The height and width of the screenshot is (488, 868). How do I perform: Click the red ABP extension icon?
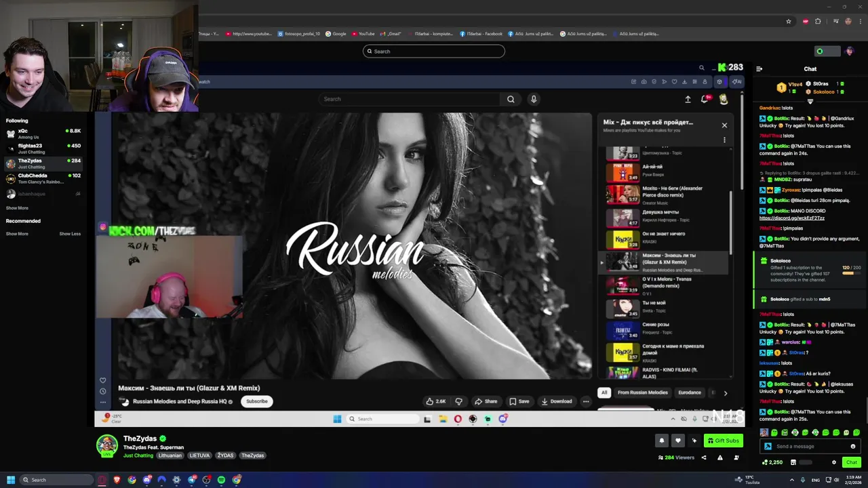pyautogui.click(x=806, y=21)
